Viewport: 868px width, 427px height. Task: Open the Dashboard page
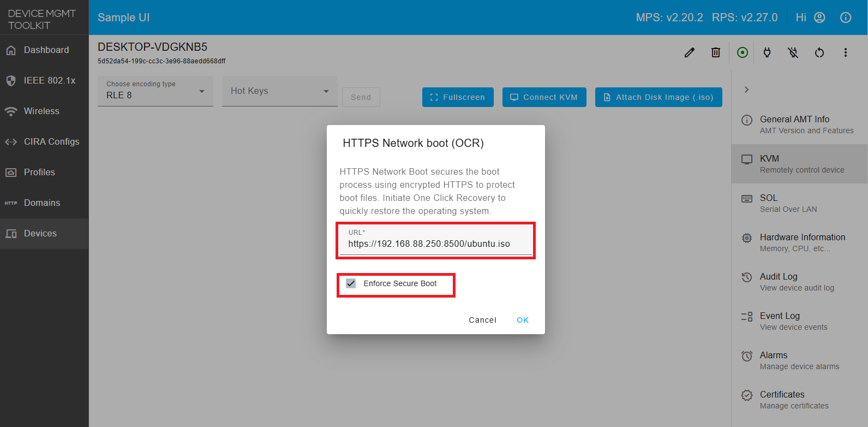click(44, 50)
